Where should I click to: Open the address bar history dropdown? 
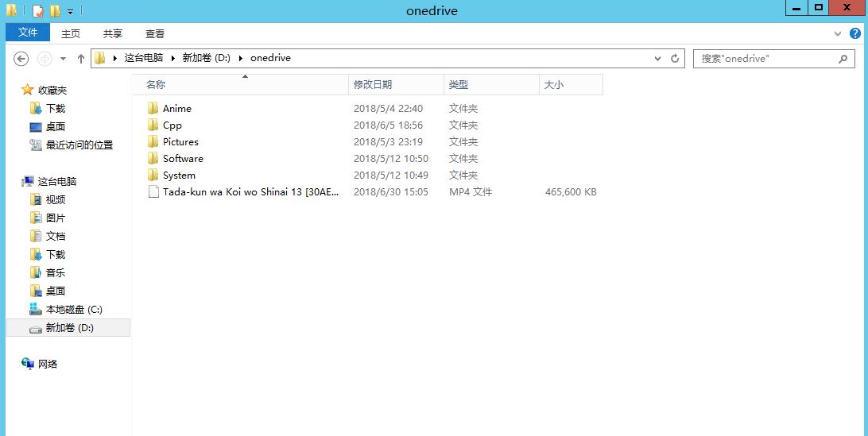click(x=657, y=59)
